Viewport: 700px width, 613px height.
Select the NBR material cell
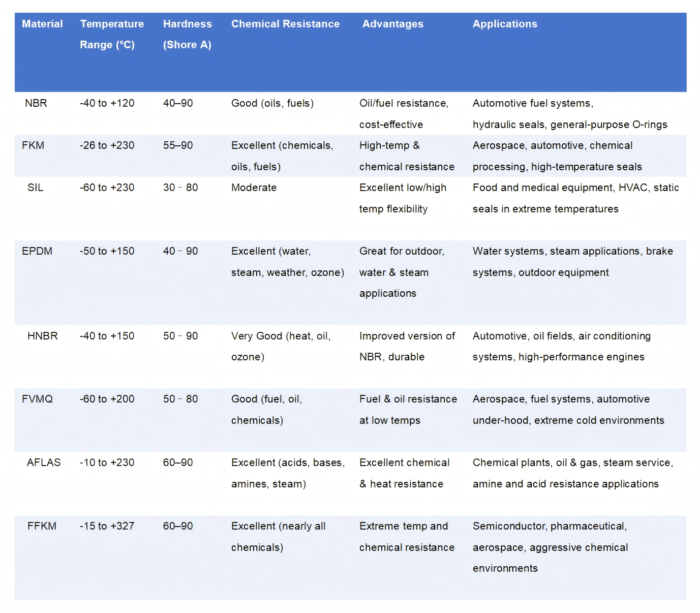coord(36,103)
